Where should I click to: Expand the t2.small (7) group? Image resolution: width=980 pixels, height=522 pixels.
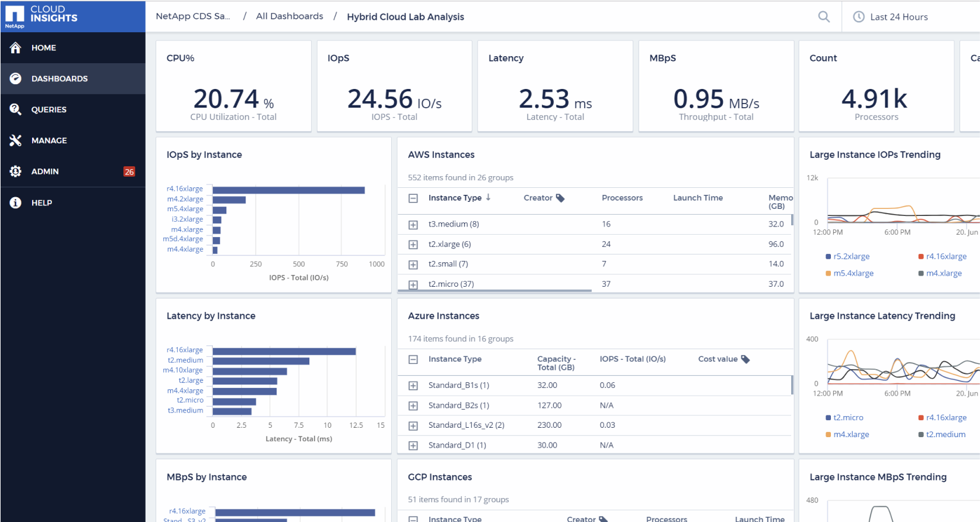(x=413, y=265)
